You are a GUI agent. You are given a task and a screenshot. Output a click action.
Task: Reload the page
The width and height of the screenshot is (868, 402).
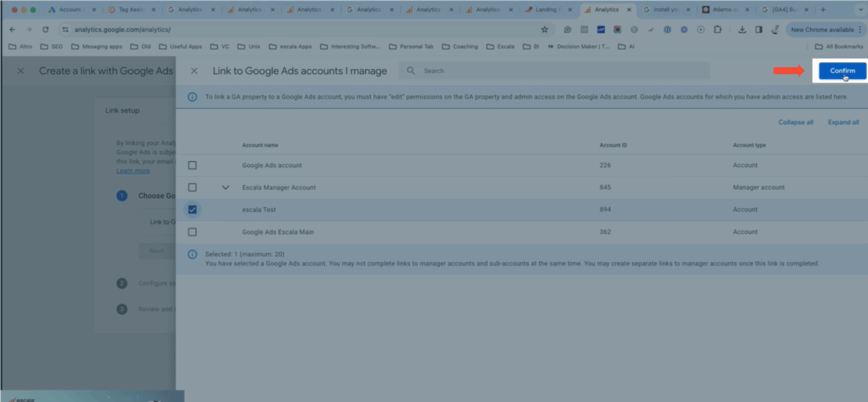point(45,29)
